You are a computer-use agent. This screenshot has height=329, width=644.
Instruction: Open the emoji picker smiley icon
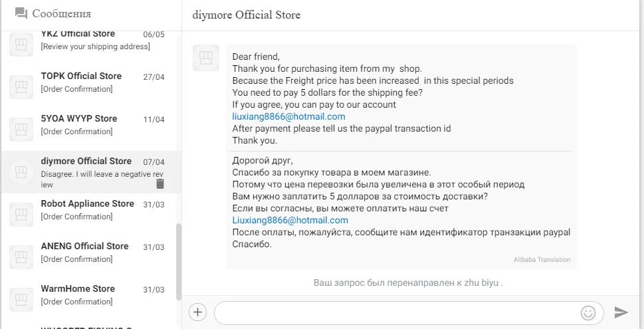click(588, 312)
